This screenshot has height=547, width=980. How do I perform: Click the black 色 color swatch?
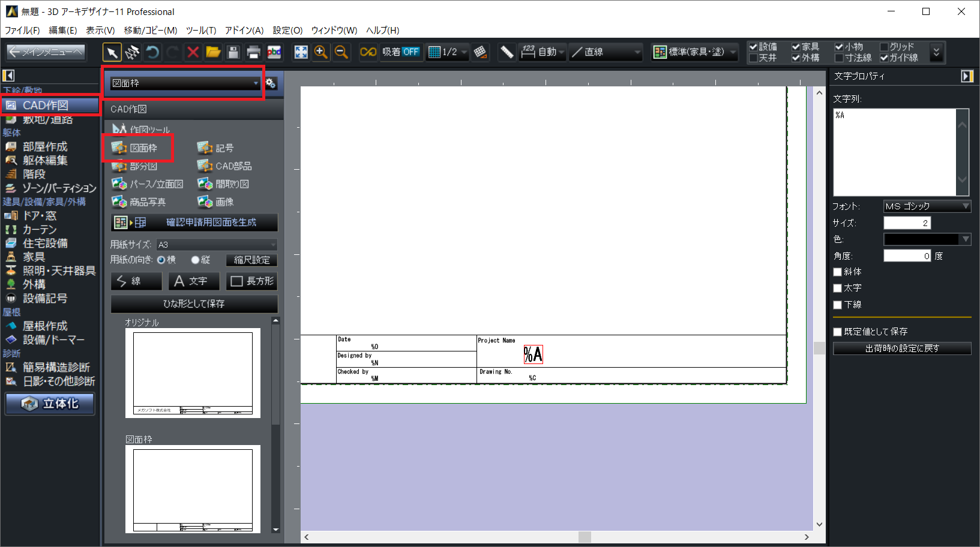tap(921, 239)
